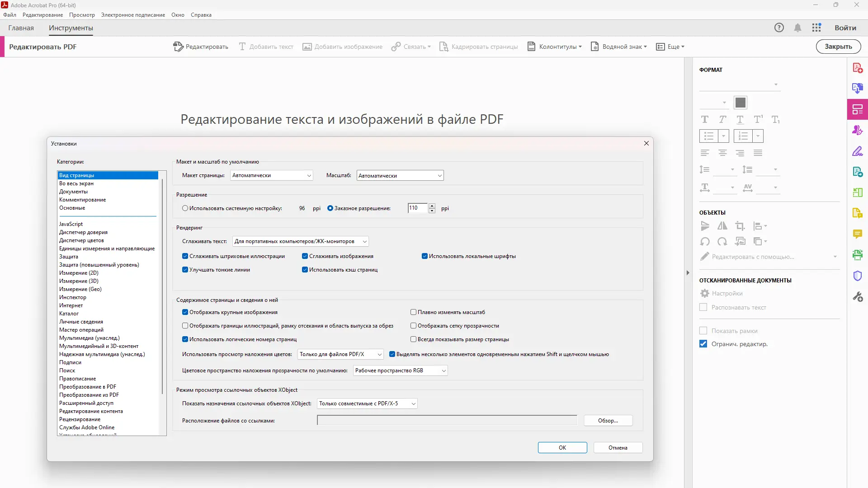Click the Help question mark icon

[779, 28]
